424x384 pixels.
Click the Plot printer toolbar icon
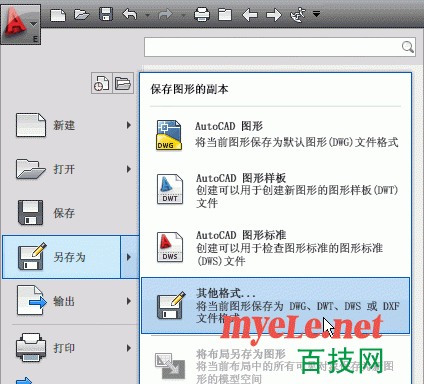202,15
